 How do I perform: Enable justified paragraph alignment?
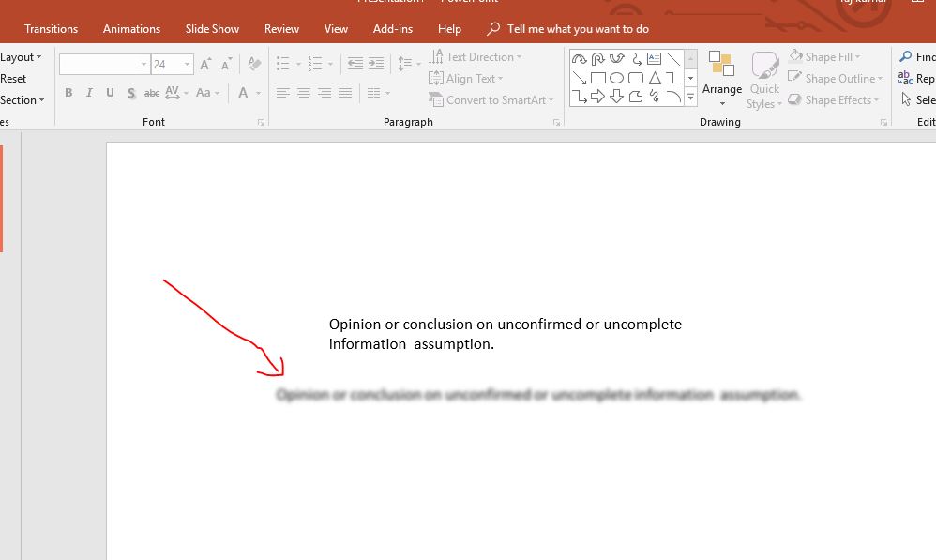pos(344,92)
